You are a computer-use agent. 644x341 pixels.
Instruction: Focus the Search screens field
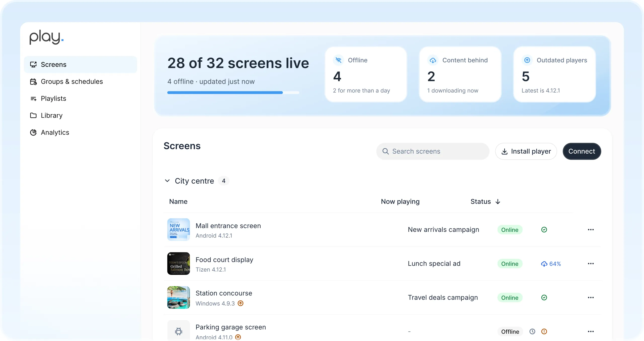tap(433, 151)
